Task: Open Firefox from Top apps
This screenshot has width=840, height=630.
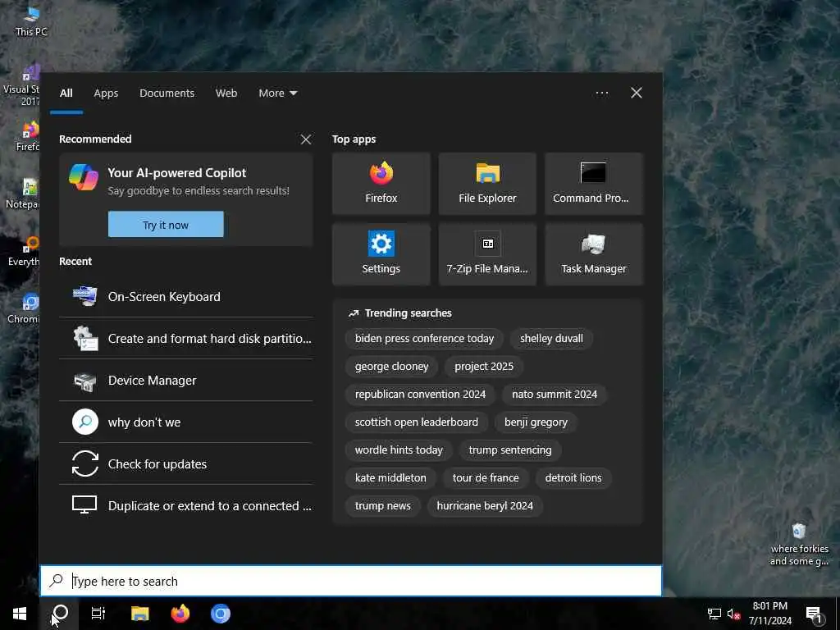Action: click(x=381, y=184)
